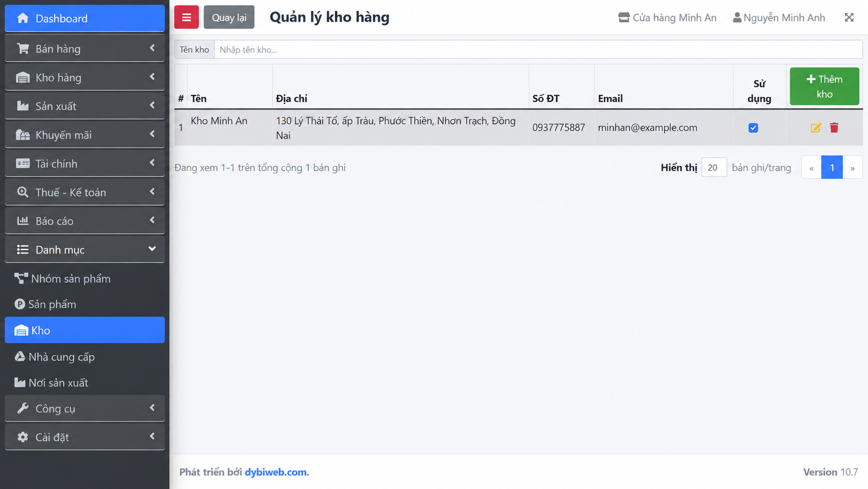The height and width of the screenshot is (489, 868).
Task: Click the red hamburger menu toggle
Action: (x=186, y=17)
